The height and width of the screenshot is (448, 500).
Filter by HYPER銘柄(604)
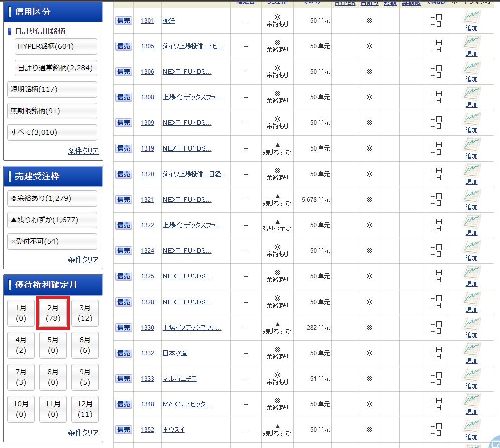pyautogui.click(x=53, y=46)
